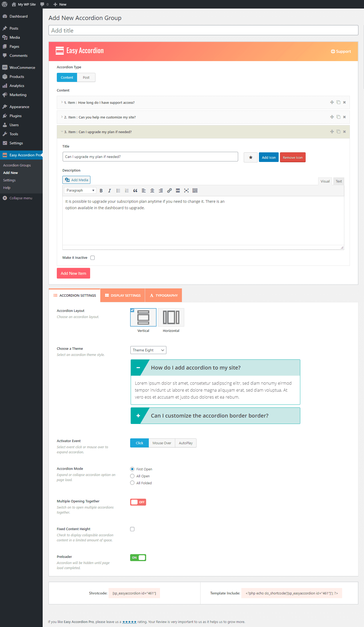Click the Add New Item button
Image resolution: width=364 pixels, height=627 pixels.
click(73, 273)
